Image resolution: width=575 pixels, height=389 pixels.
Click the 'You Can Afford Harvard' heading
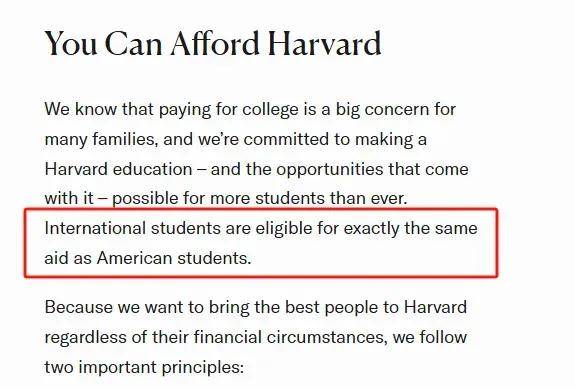pyautogui.click(x=213, y=43)
